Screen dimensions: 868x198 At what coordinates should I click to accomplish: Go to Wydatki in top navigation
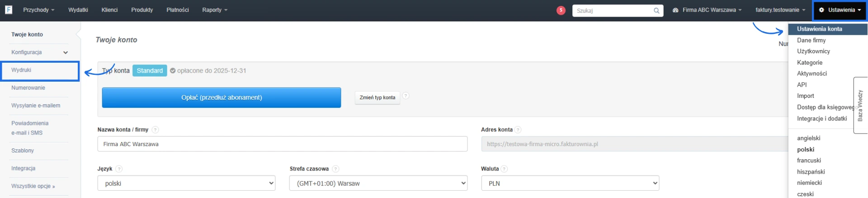(x=78, y=10)
